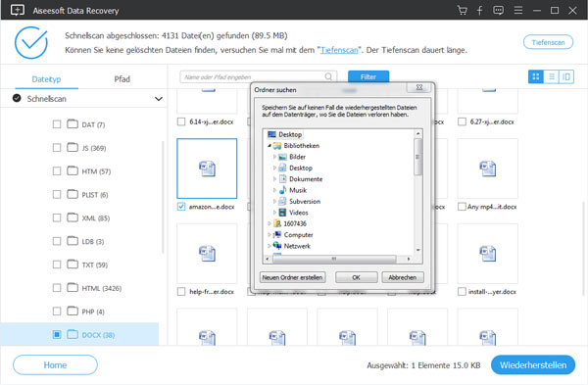Image resolution: width=588 pixels, height=385 pixels.
Task: Click the Home button
Action: pyautogui.click(x=55, y=364)
